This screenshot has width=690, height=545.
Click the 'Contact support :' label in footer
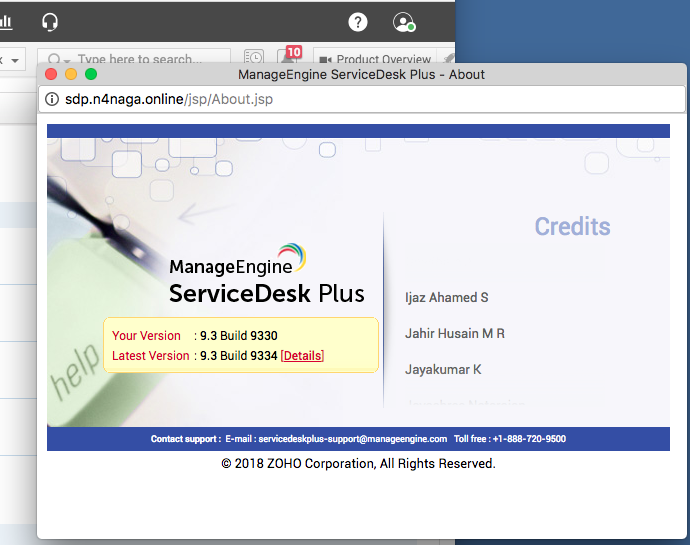click(186, 439)
